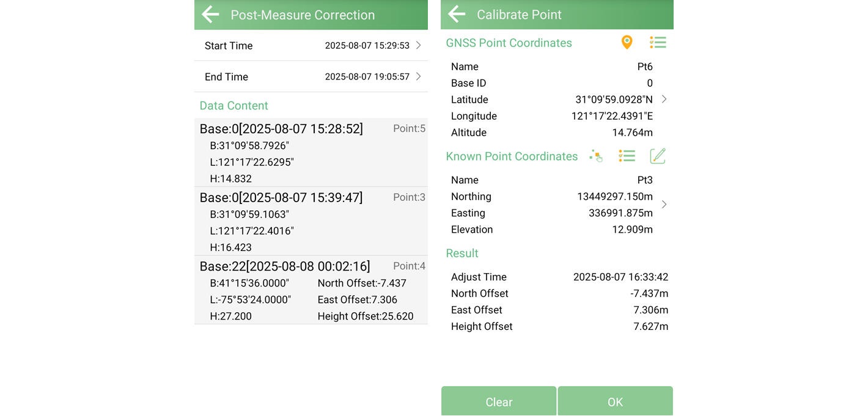
Task: Tap Start Time value 15:29:53
Action: click(367, 46)
